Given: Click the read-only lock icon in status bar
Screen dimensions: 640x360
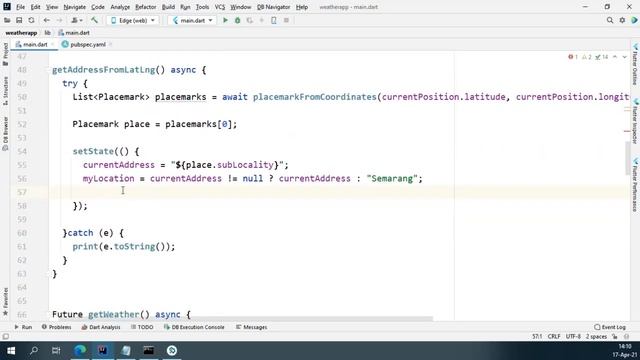Looking at the screenshot, I should (615, 337).
